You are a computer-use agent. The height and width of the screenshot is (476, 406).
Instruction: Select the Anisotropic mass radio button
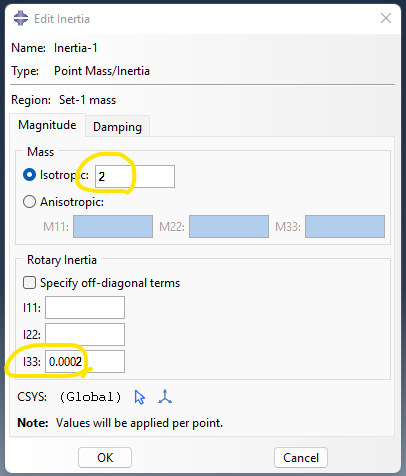click(29, 202)
